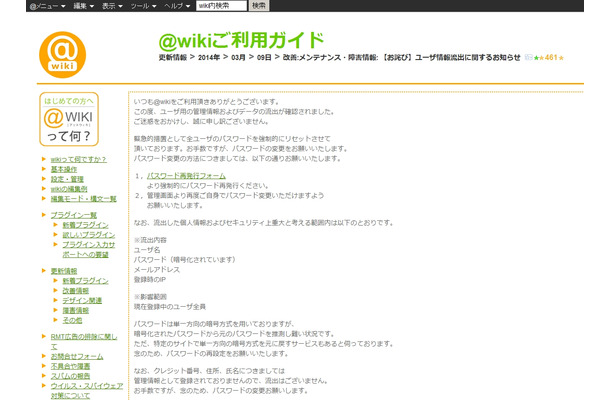Image resolution: width=610 pixels, height=400 pixels.
Task: Open the 設定・管理 sidebar link
Action: [x=67, y=179]
